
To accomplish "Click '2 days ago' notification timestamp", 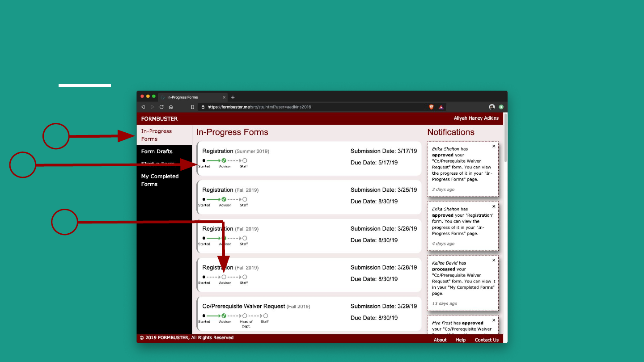I will pyautogui.click(x=443, y=189).
